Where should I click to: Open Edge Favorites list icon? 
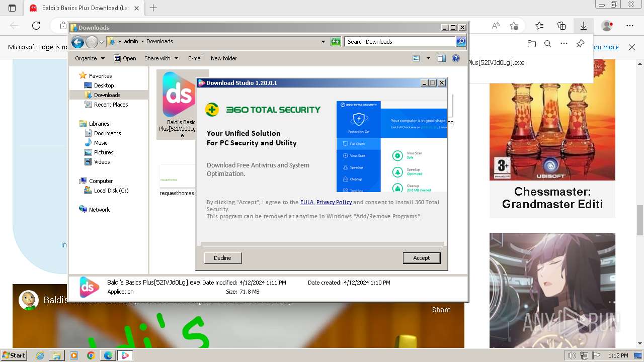[x=539, y=26]
